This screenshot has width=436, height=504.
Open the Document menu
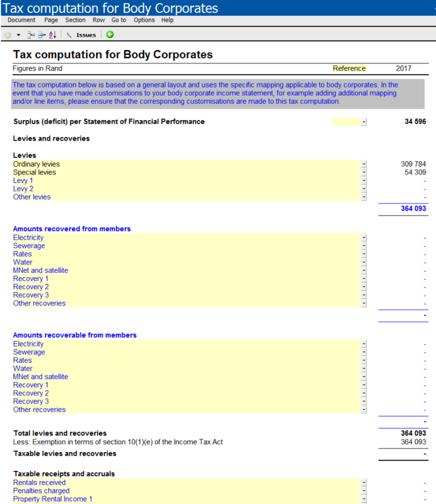pyautogui.click(x=21, y=20)
